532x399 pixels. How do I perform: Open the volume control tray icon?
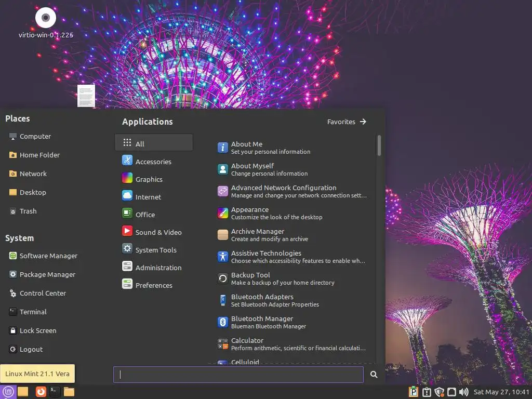pos(463,392)
